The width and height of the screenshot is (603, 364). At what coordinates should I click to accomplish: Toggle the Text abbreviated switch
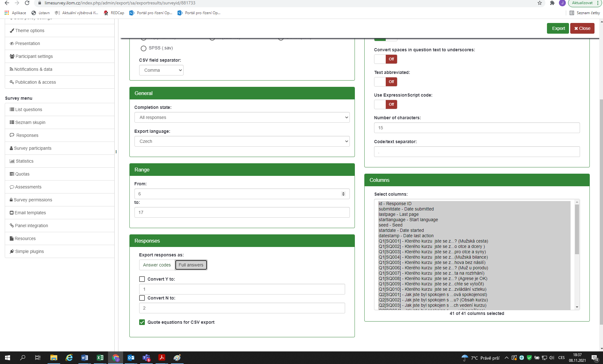(385, 82)
